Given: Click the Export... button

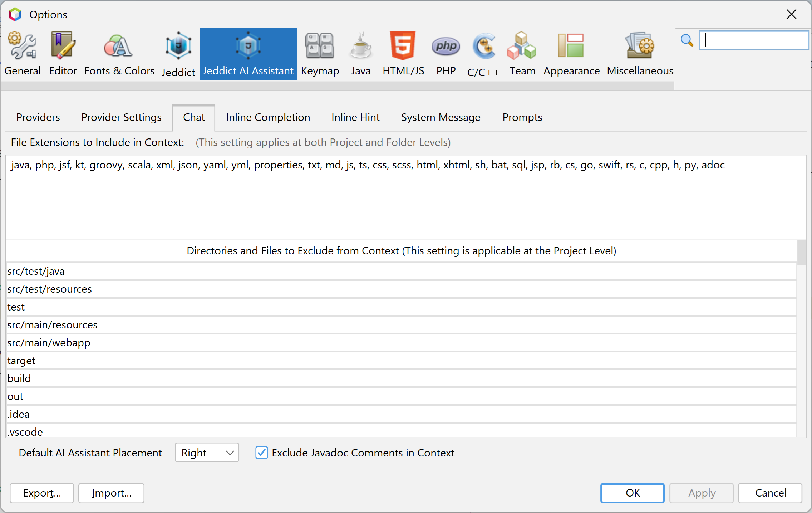Looking at the screenshot, I should (42, 493).
